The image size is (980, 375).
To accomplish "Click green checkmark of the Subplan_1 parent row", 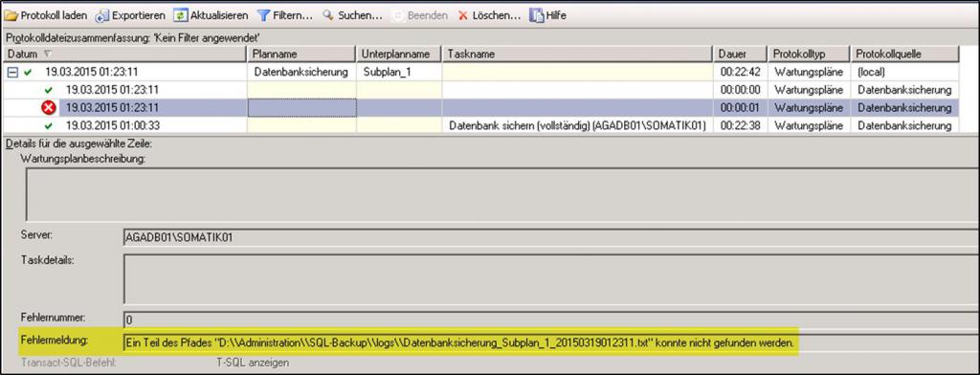I will (x=28, y=73).
